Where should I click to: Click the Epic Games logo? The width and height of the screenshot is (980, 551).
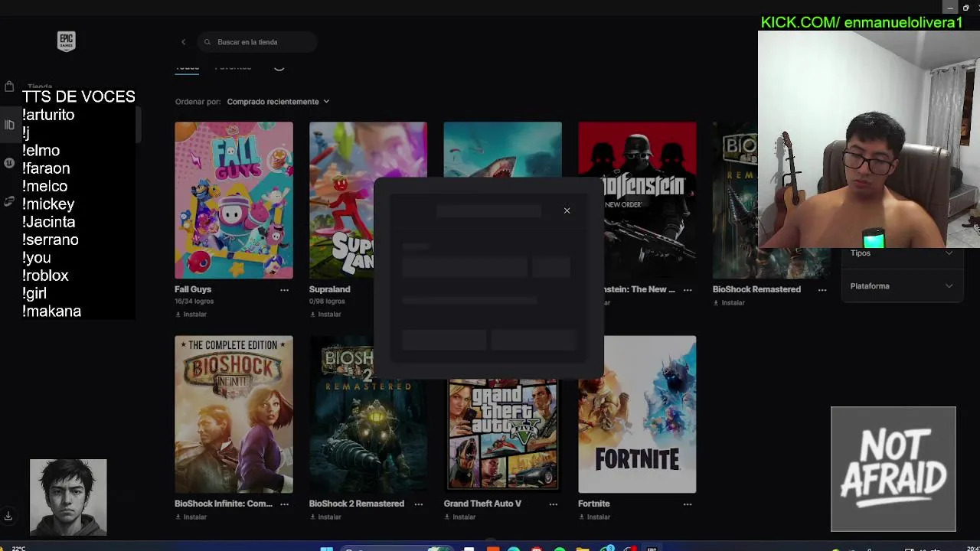pyautogui.click(x=67, y=41)
